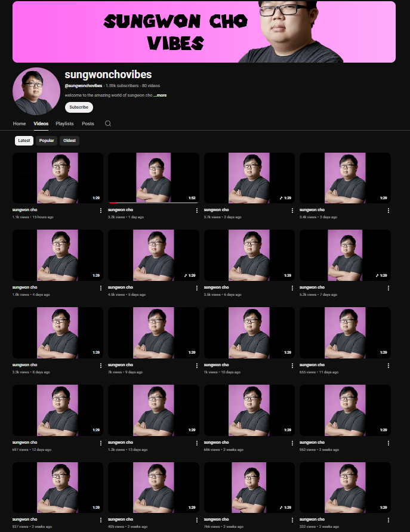Open the three-dot menu for the video posted 15 hours ago
The image size is (410, 532).
(101, 211)
